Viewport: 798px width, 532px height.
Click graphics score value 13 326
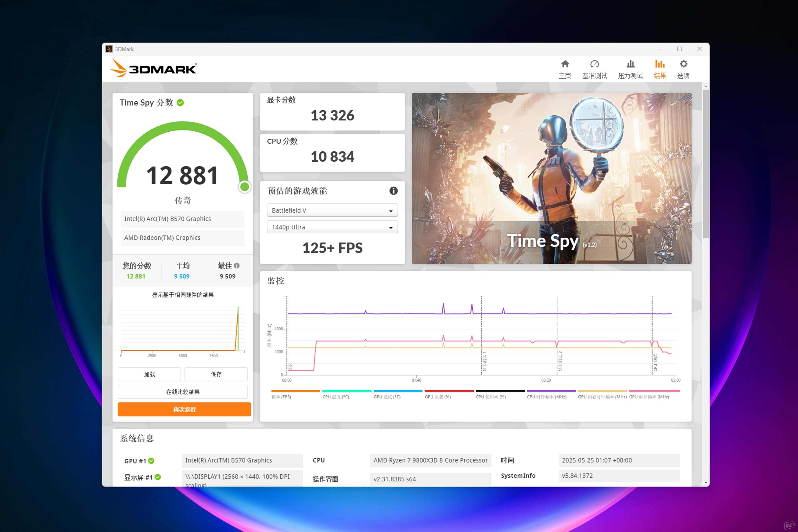332,115
